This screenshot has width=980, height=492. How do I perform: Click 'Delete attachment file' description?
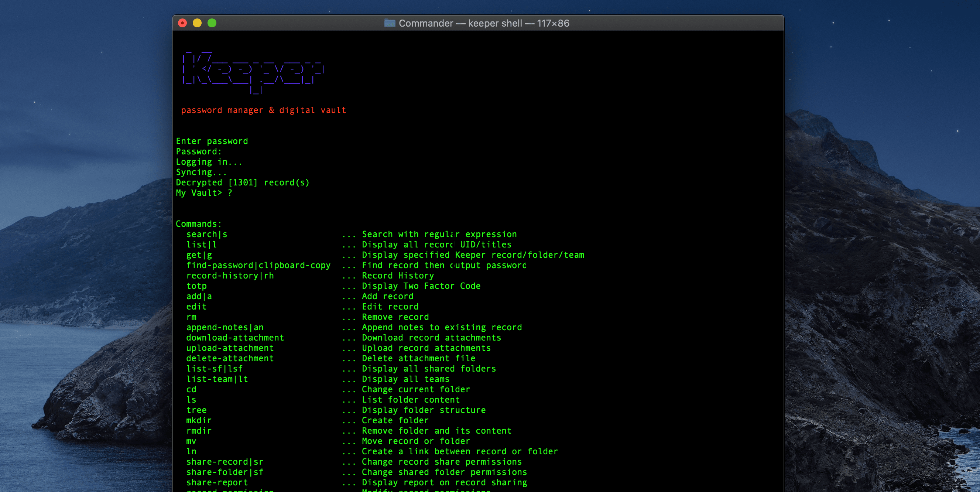pos(418,358)
